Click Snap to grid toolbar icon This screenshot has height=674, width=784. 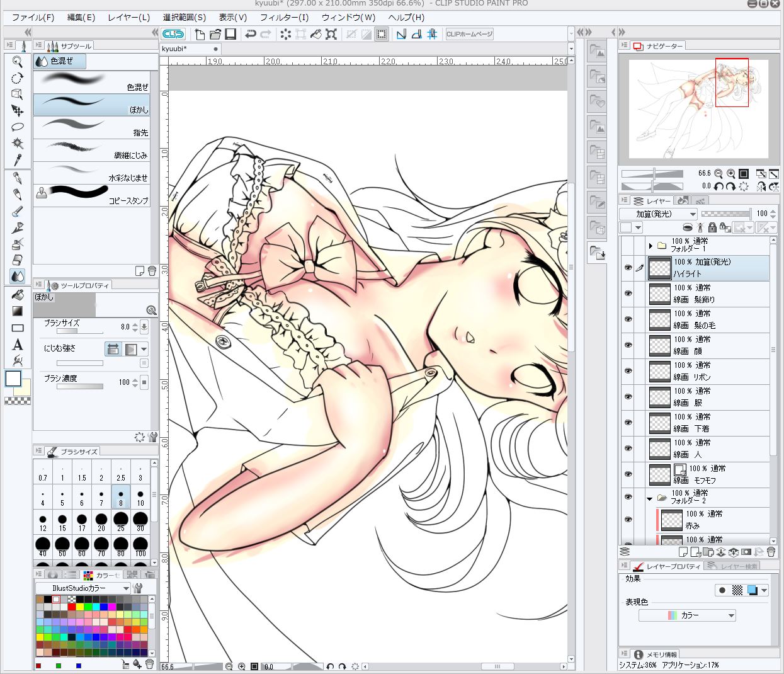431,34
